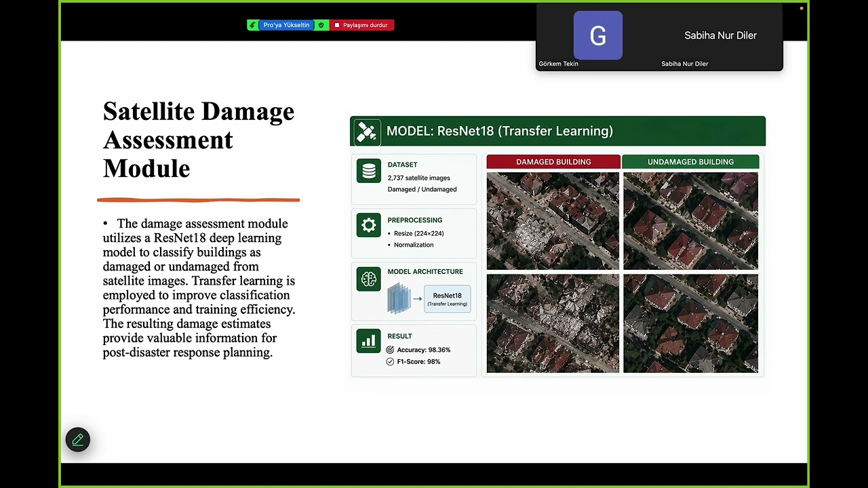Select the "UNDAMAGED BUILDING" green header
868x488 pixels.
690,162
